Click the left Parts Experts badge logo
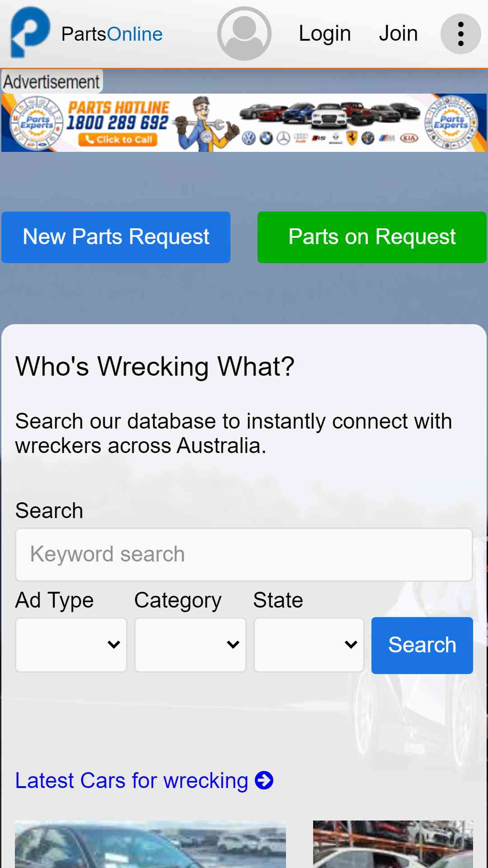 [36, 123]
